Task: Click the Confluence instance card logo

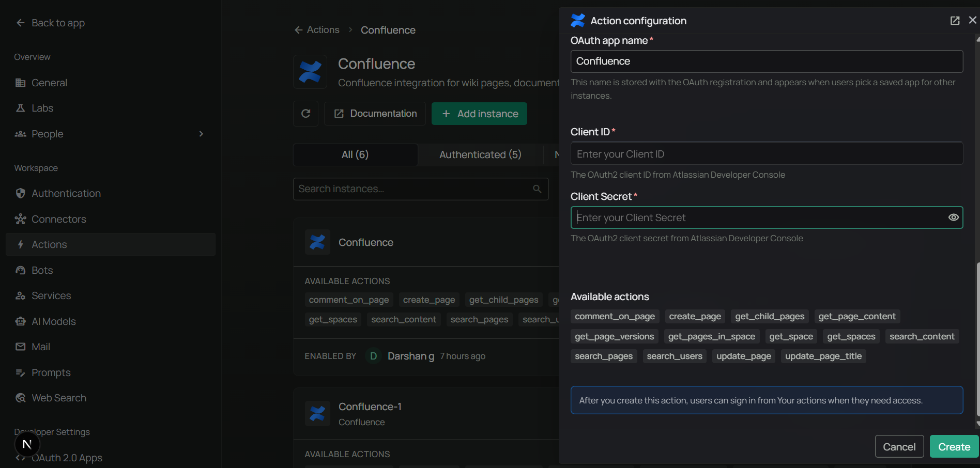Action: click(317, 242)
